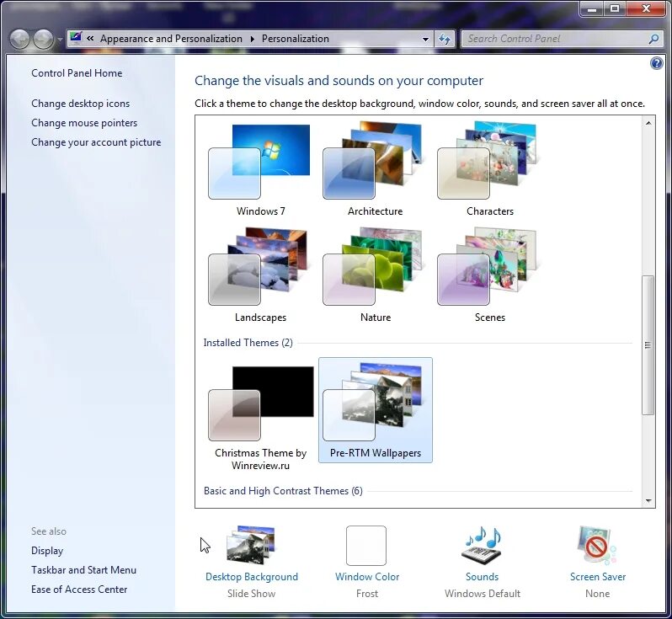Click the Control Panel address bar icon

tap(76, 38)
